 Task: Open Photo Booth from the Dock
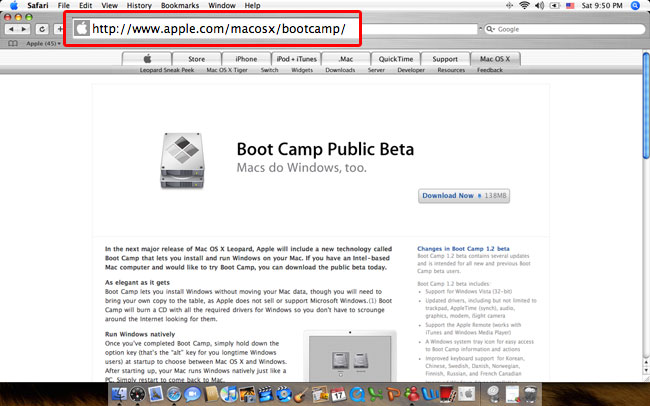tap(448, 394)
